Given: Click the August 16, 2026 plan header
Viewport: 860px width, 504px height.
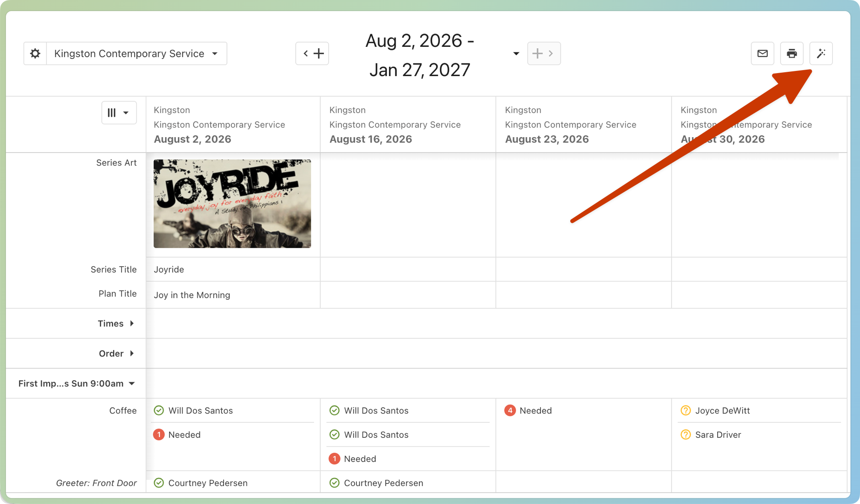Looking at the screenshot, I should (x=371, y=139).
